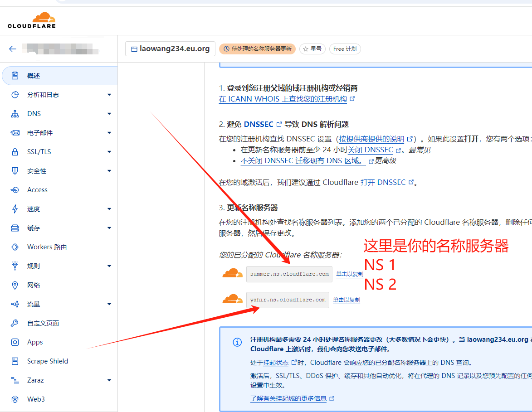Open the Access menu item
Image resolution: width=532 pixels, height=412 pixels.
point(37,190)
